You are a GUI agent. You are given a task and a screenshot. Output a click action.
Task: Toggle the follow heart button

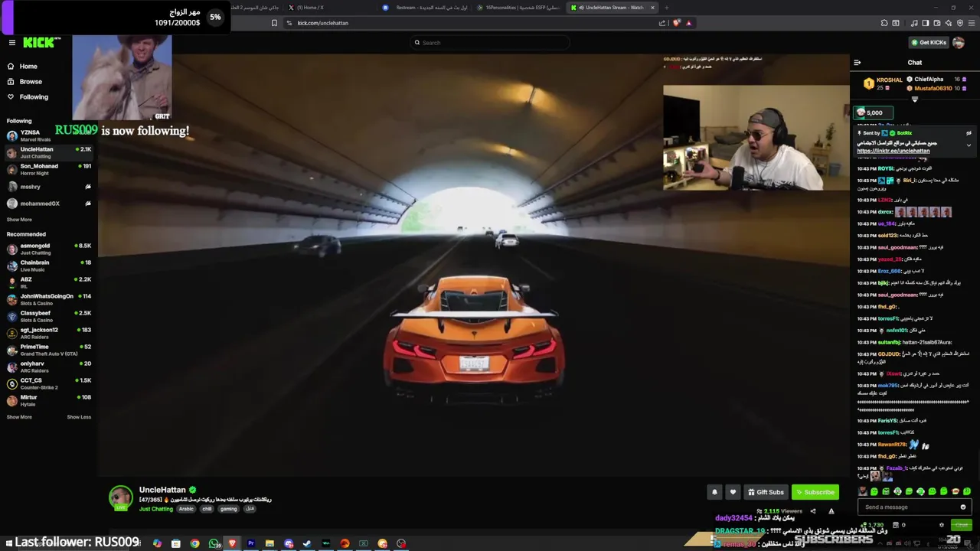coord(733,492)
